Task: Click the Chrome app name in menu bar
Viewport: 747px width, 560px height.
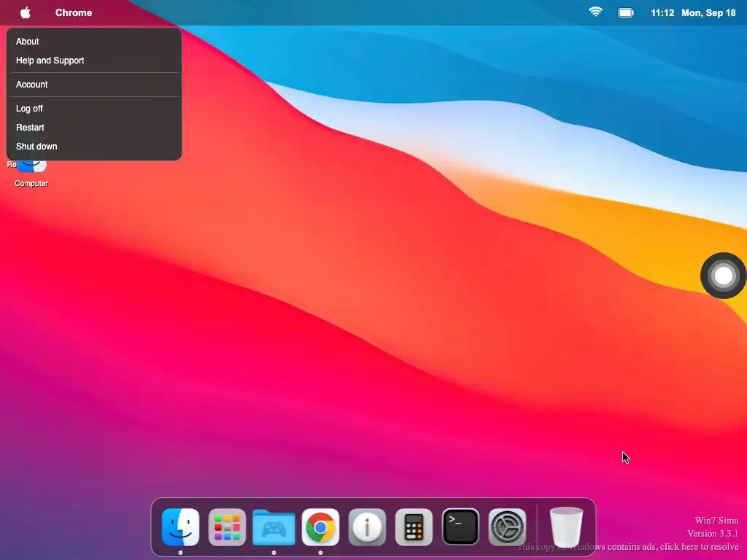Action: click(74, 13)
